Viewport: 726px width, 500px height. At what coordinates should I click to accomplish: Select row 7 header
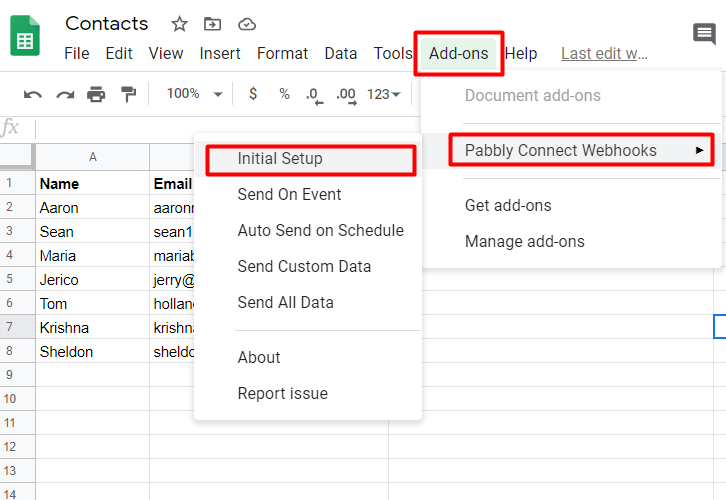pyautogui.click(x=17, y=327)
